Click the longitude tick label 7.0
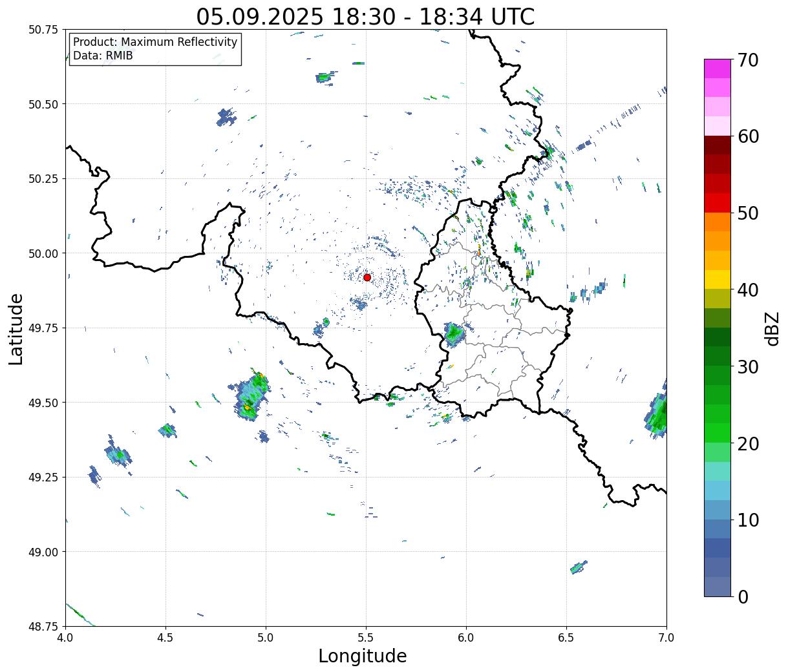 pos(666,638)
